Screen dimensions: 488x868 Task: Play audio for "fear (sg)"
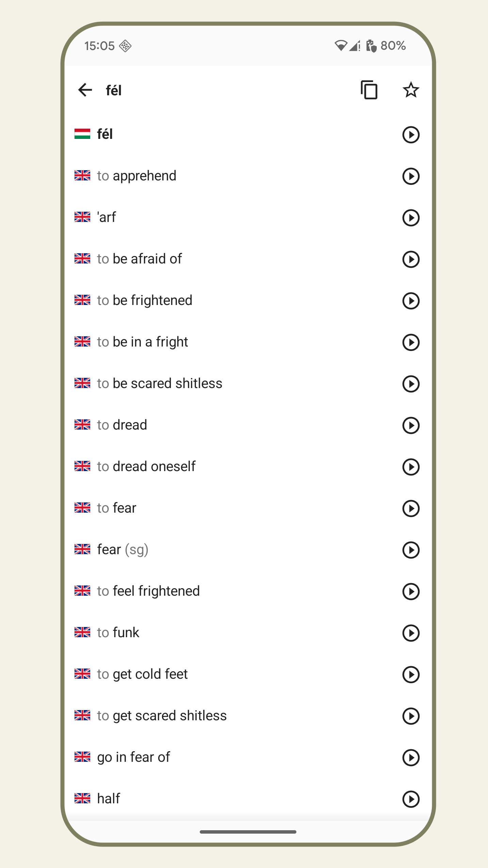[411, 550]
